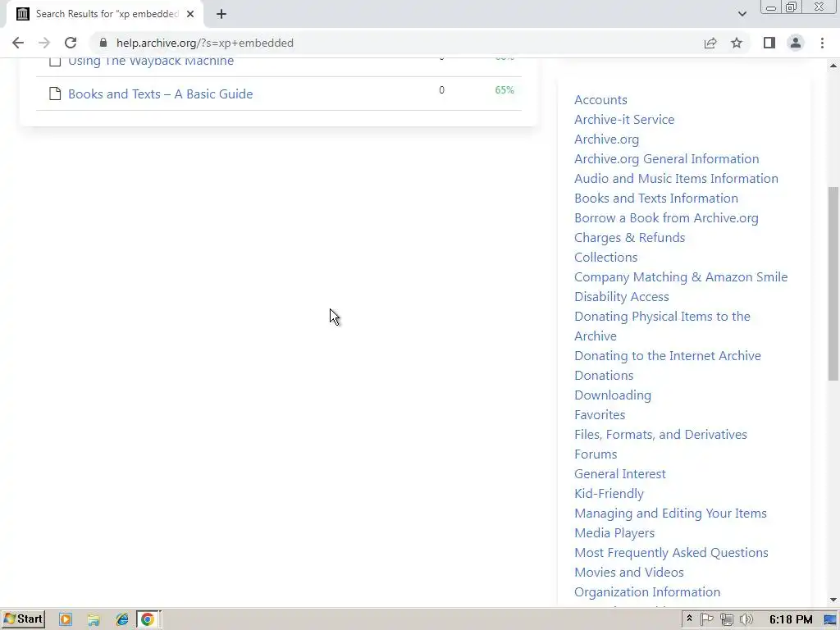840x630 pixels.
Task: Open Company Matching & Amazon Smile
Action: pyautogui.click(x=681, y=277)
